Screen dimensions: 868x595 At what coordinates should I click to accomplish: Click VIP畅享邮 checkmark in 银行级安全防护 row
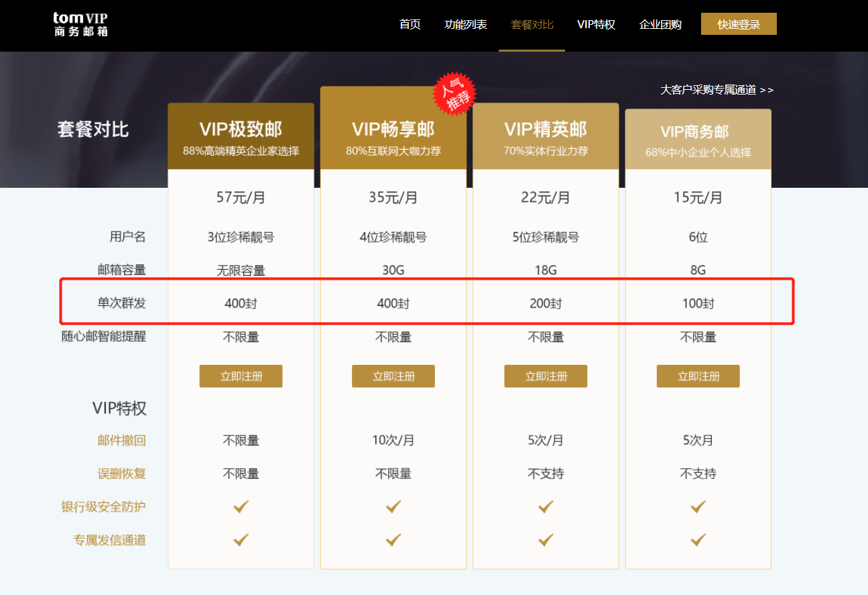click(x=393, y=506)
